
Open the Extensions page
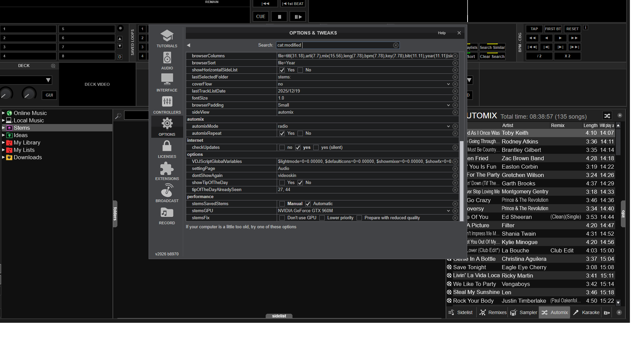(x=167, y=171)
